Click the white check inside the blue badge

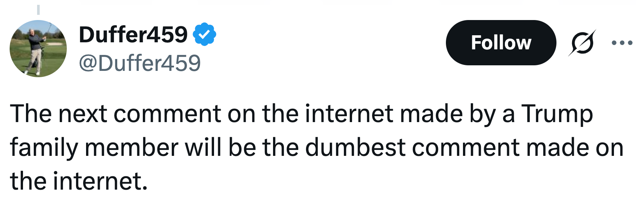[x=204, y=35]
